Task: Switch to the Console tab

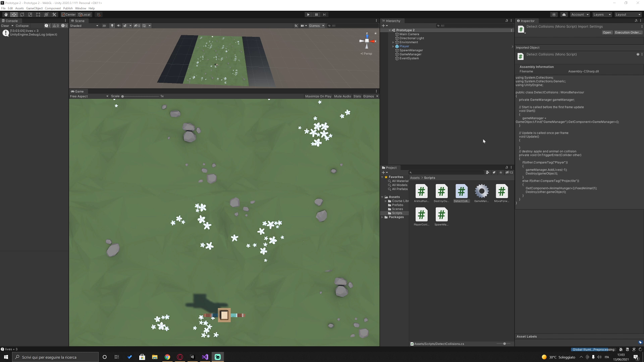Action: pos(11,21)
